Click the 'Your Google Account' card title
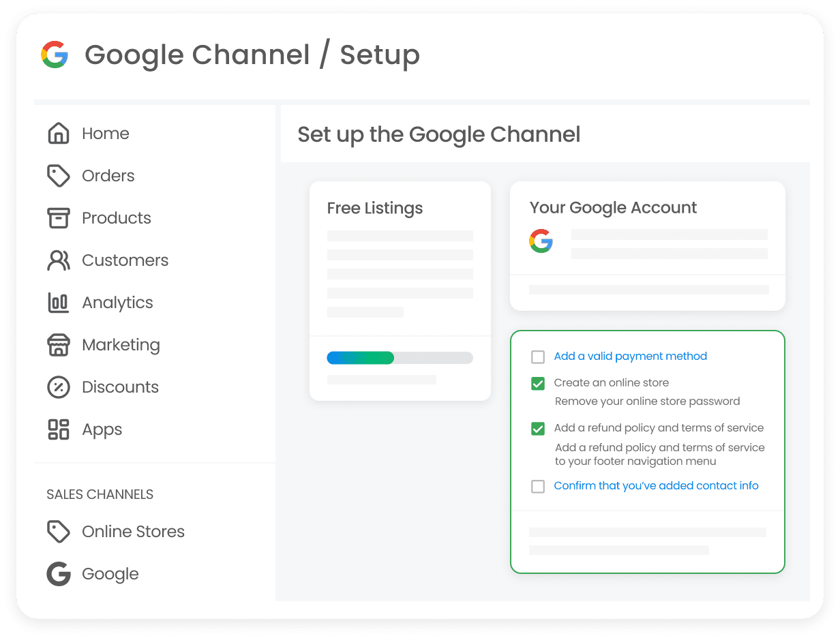This screenshot has height=638, width=840. coord(613,208)
